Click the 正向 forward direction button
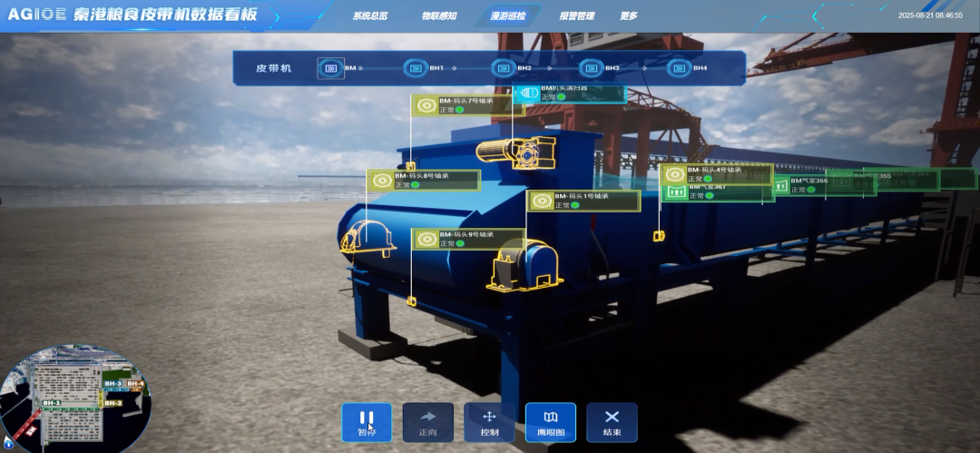980x453 pixels. (x=428, y=422)
